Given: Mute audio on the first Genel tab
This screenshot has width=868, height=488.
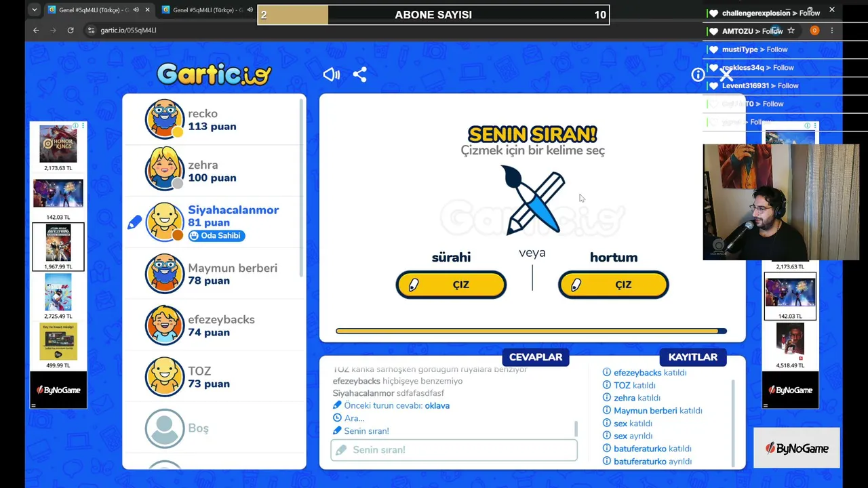Looking at the screenshot, I should point(136,10).
